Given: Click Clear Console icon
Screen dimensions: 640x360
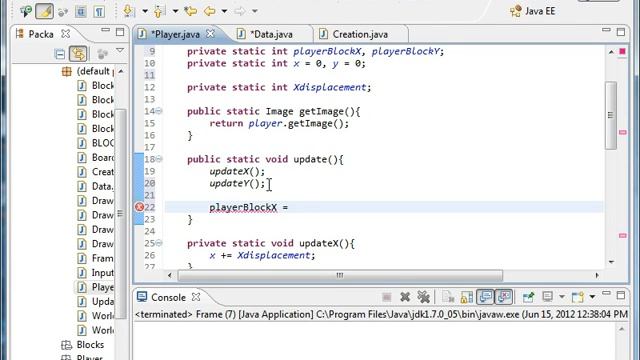Looking at the screenshot, I should (448, 297).
